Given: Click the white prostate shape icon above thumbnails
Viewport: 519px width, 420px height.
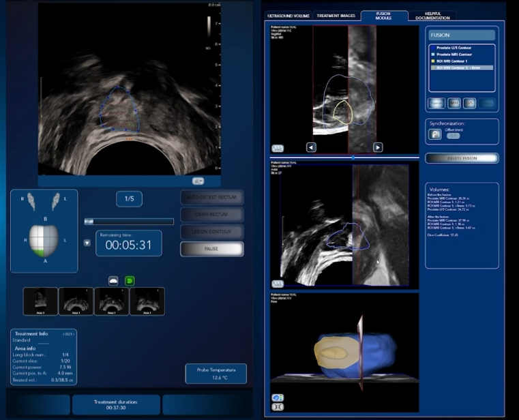Looking at the screenshot, I should (114, 280).
